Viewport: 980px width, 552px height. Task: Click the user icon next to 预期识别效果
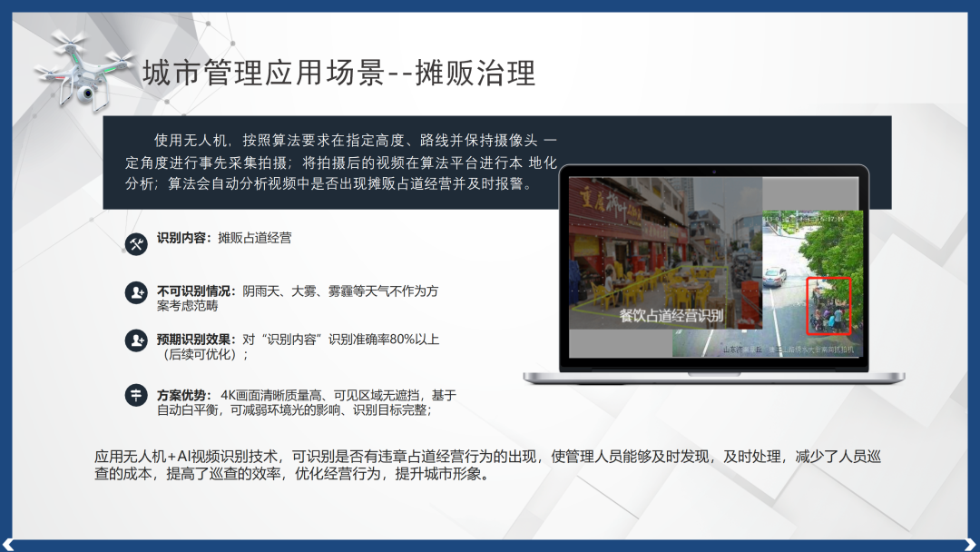point(136,340)
